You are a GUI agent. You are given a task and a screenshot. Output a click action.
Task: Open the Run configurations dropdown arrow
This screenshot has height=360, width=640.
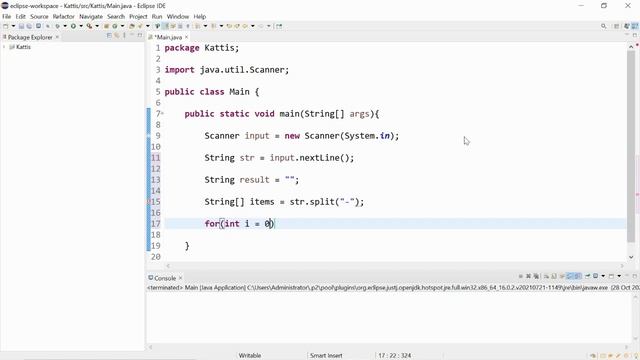click(x=81, y=26)
